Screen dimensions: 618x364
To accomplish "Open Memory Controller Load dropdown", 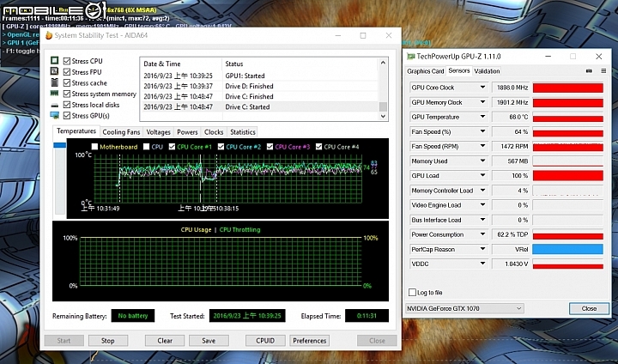I will tap(482, 190).
